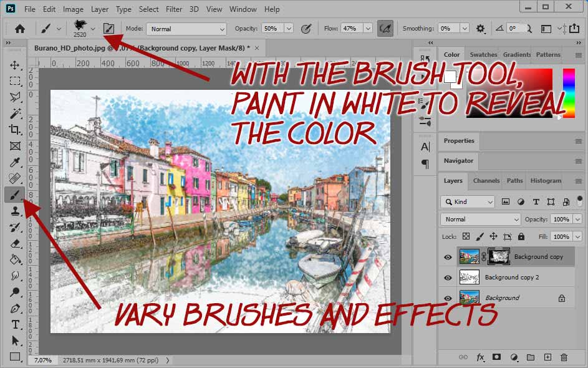588x368 pixels.
Task: Select the History Brush tool
Action: tap(14, 227)
